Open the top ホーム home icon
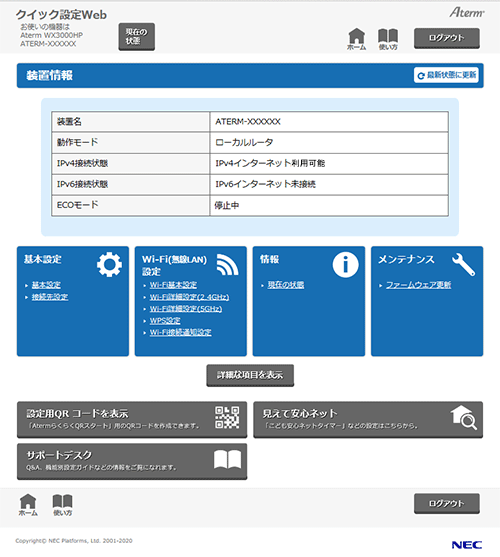This screenshot has width=500, height=557. click(x=357, y=39)
